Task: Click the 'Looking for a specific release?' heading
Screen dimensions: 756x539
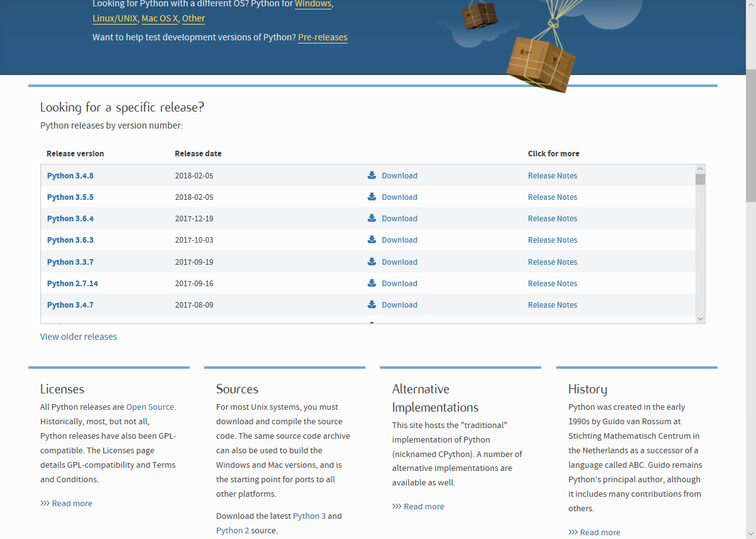Action: pyautogui.click(x=122, y=107)
